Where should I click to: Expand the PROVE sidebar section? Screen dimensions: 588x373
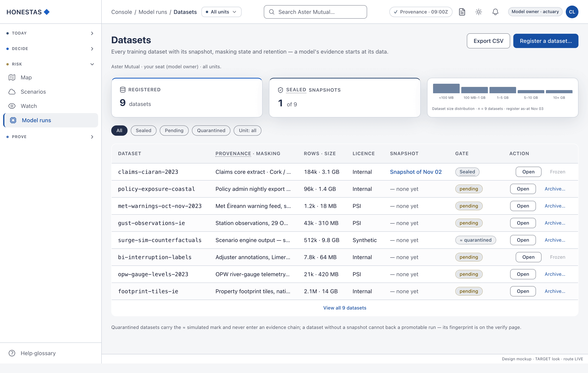[50, 137]
